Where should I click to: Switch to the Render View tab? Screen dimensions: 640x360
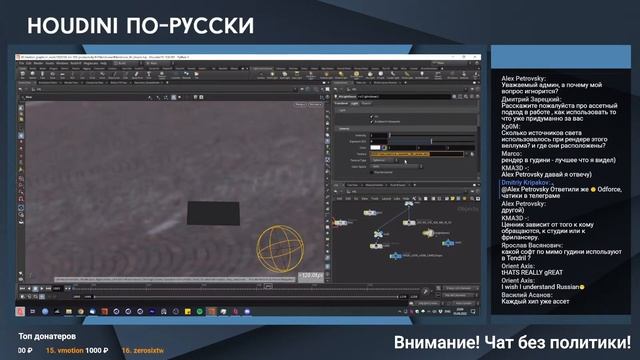tap(71, 82)
